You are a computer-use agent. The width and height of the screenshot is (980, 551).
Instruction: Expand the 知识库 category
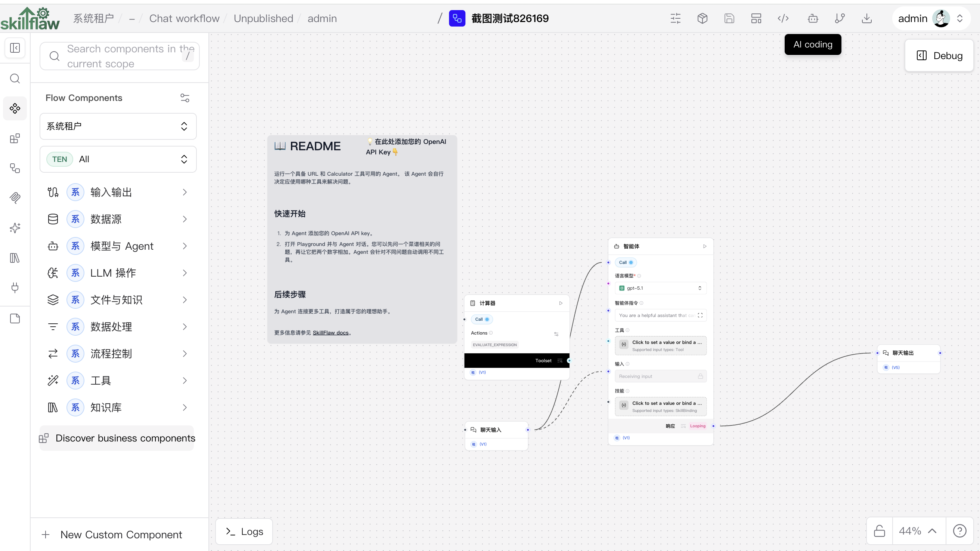(118, 407)
